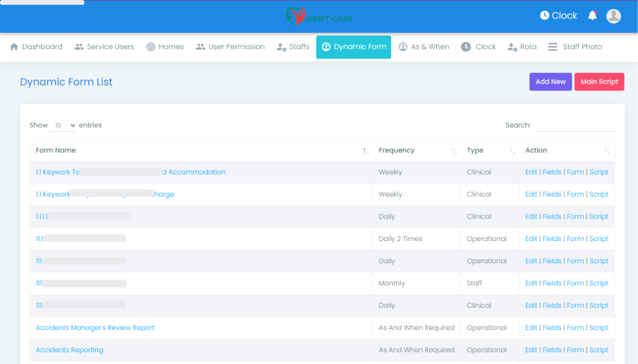
Task: Click the Clock icon in the top bar
Action: point(546,15)
